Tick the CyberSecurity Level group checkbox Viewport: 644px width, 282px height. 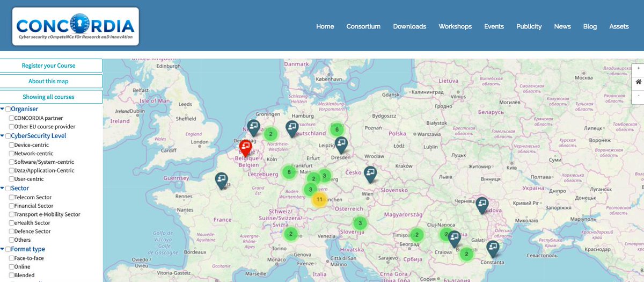8,136
